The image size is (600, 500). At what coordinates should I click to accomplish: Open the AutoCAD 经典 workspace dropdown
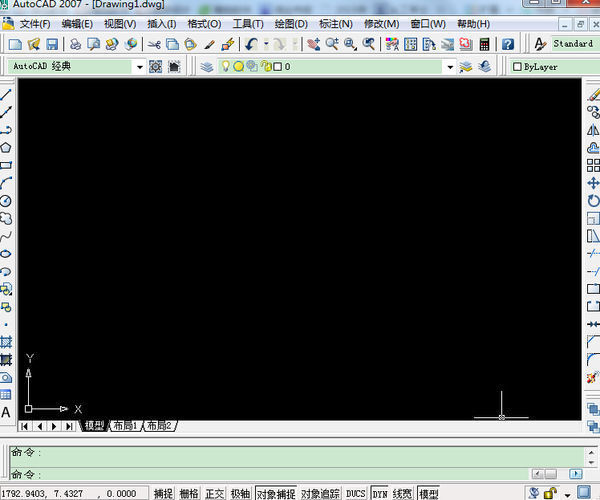pyautogui.click(x=139, y=67)
